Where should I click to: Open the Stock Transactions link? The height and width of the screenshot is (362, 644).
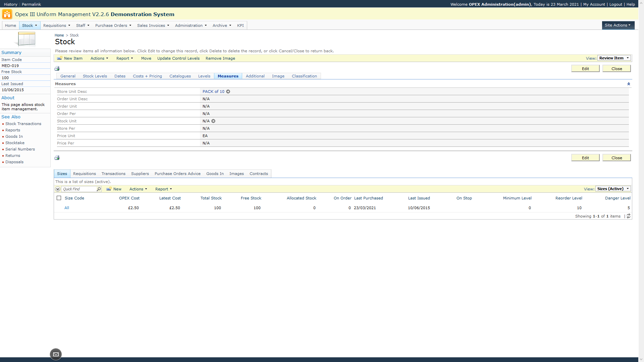23,124
